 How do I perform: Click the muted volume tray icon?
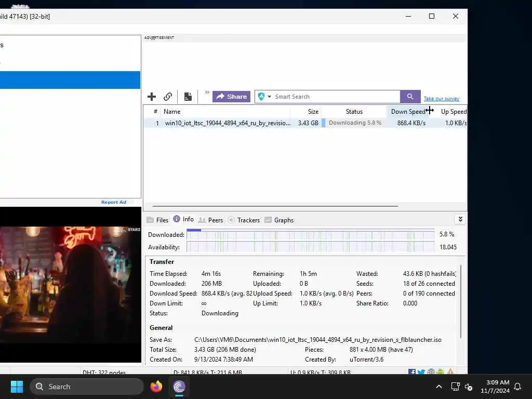point(469,387)
